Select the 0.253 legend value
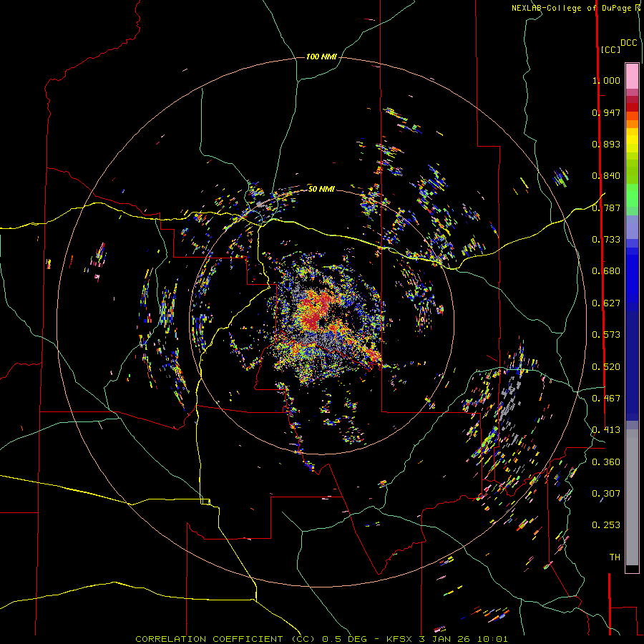Viewport: 644px width, 644px height. pyautogui.click(x=606, y=525)
